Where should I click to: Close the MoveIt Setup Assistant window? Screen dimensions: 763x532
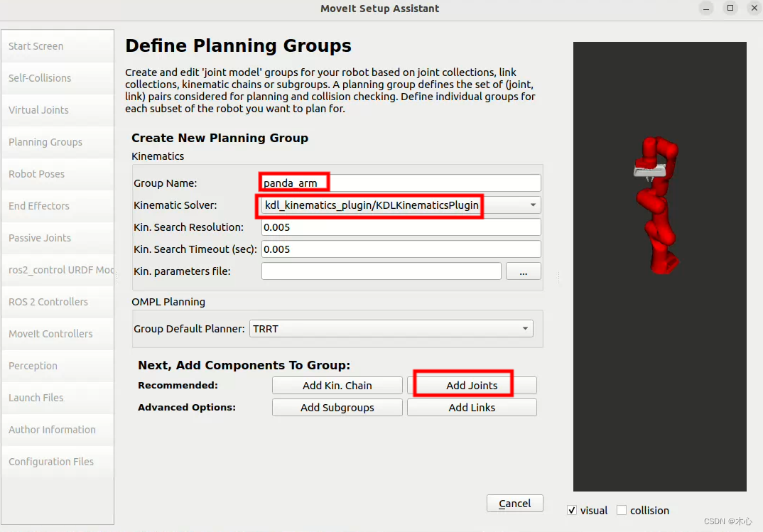click(754, 9)
